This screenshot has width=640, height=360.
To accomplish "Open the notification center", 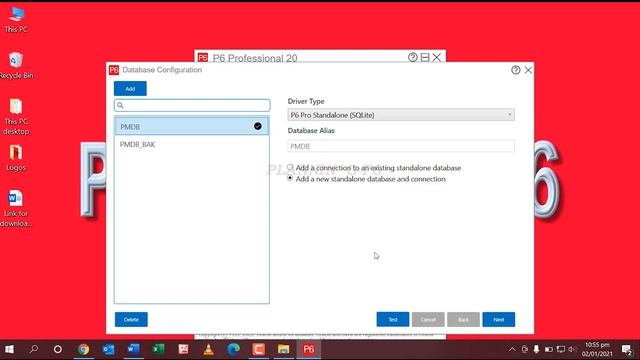I will pyautogui.click(x=627, y=349).
